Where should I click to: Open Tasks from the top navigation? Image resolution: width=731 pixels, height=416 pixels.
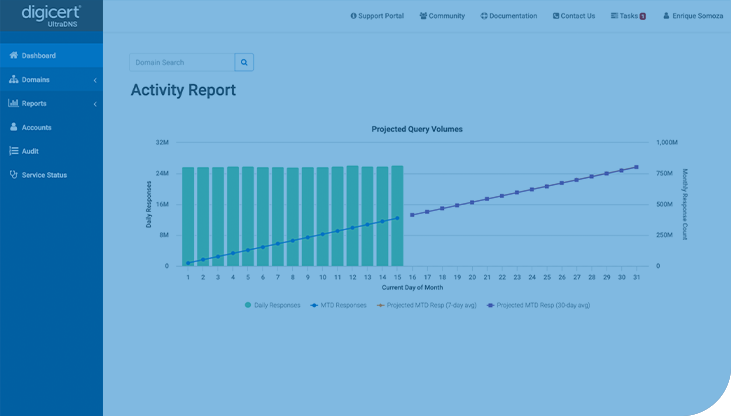pyautogui.click(x=628, y=16)
